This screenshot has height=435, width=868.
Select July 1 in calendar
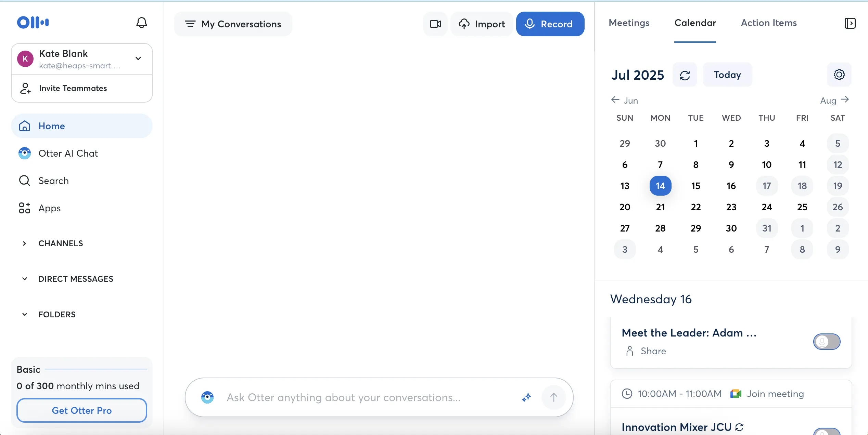[696, 143]
